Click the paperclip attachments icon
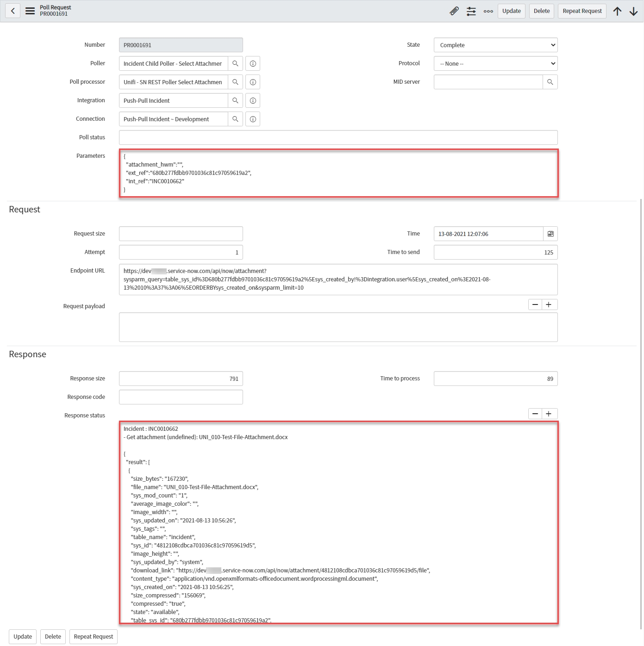 pos(454,11)
